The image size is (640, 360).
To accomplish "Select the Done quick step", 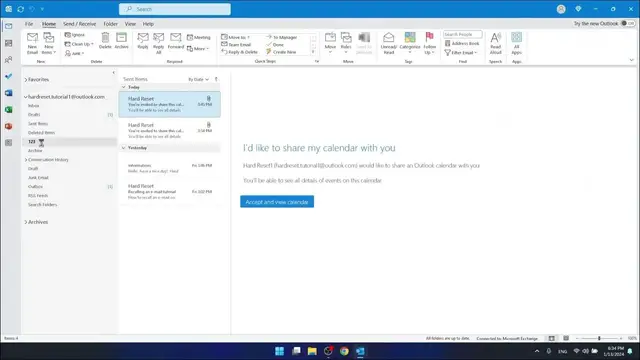I will (275, 44).
